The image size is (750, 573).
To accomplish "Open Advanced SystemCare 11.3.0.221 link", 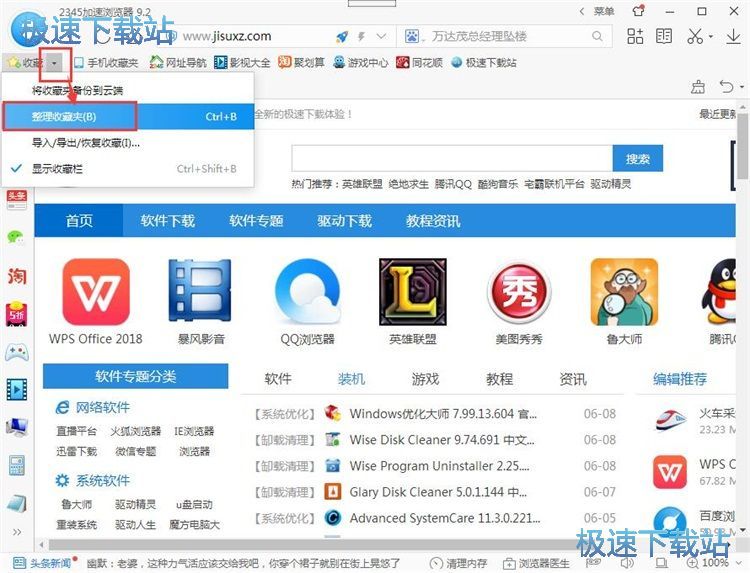I will 445,518.
